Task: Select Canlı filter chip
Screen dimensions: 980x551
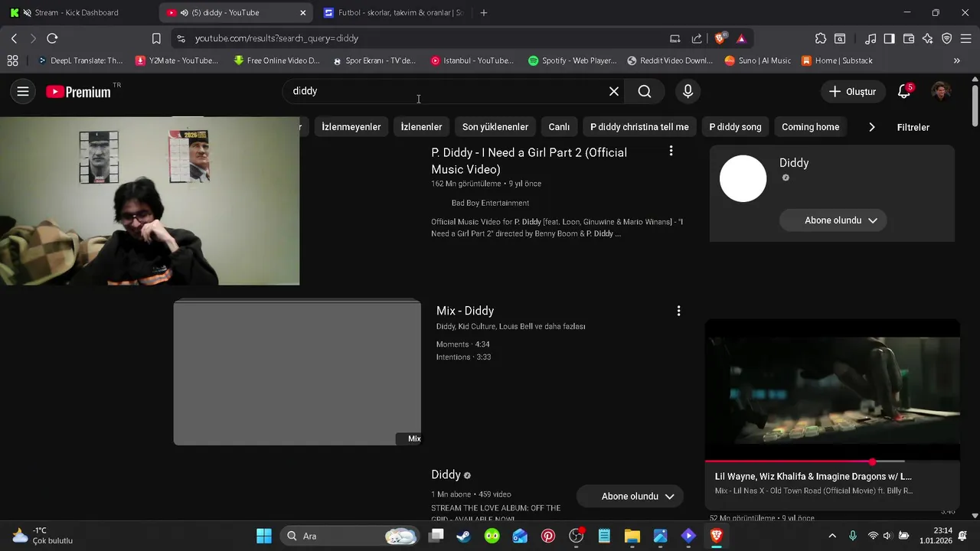Action: tap(559, 127)
